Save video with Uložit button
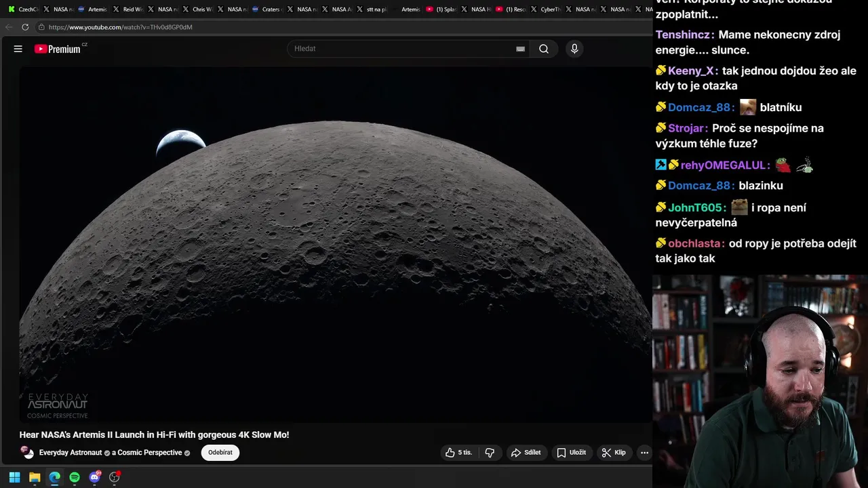868x488 pixels. 572,453
